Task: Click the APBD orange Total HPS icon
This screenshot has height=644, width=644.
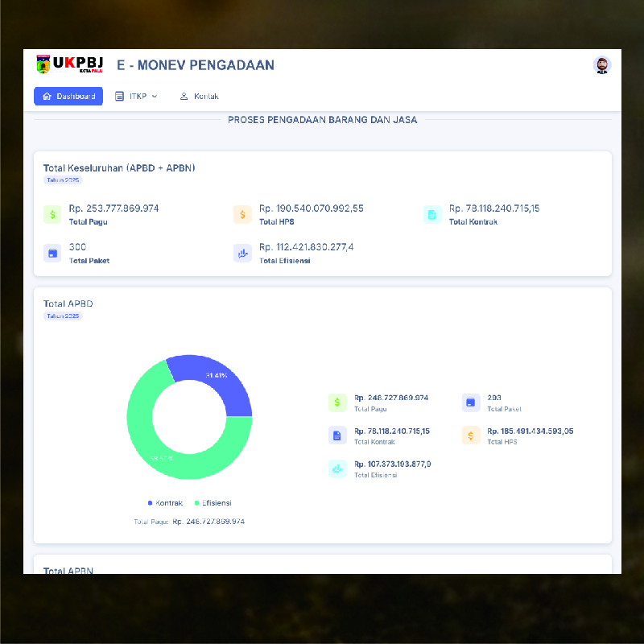Action: click(x=471, y=436)
